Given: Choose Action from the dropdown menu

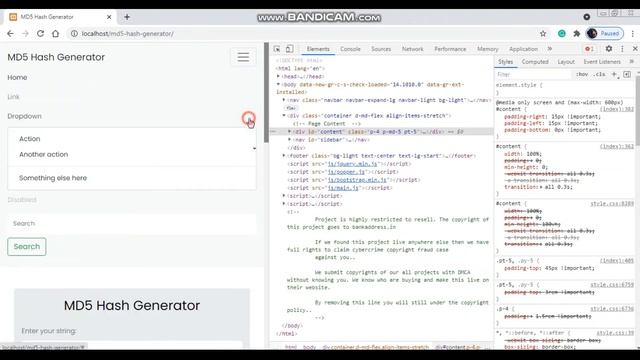Looking at the screenshot, I should tap(30, 139).
